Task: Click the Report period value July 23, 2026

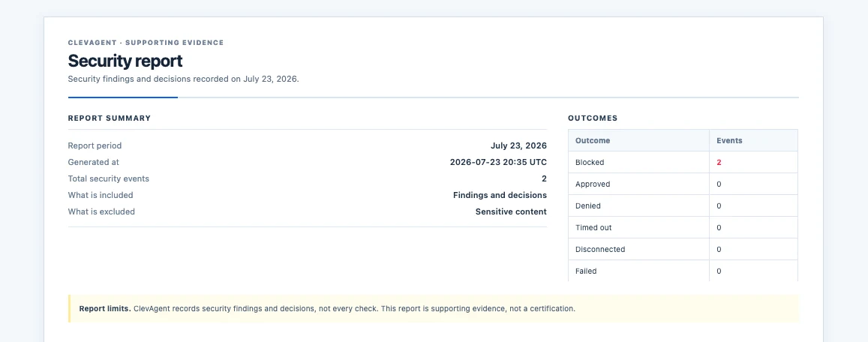Action: (x=518, y=145)
